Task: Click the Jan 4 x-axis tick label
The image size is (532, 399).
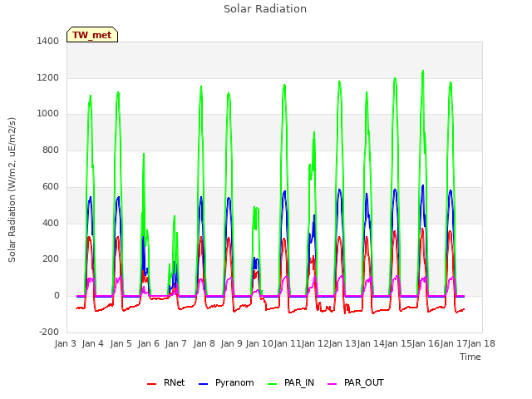Action: [x=93, y=343]
